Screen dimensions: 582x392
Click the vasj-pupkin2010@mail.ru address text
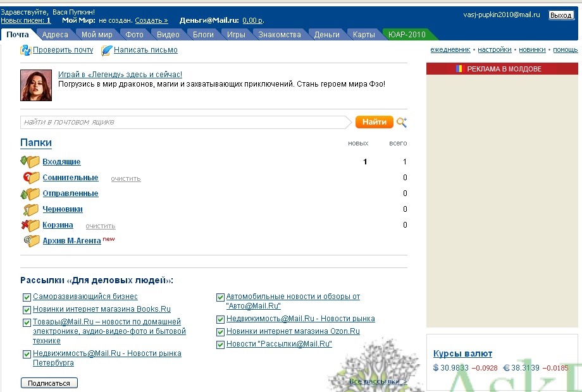[x=502, y=15]
